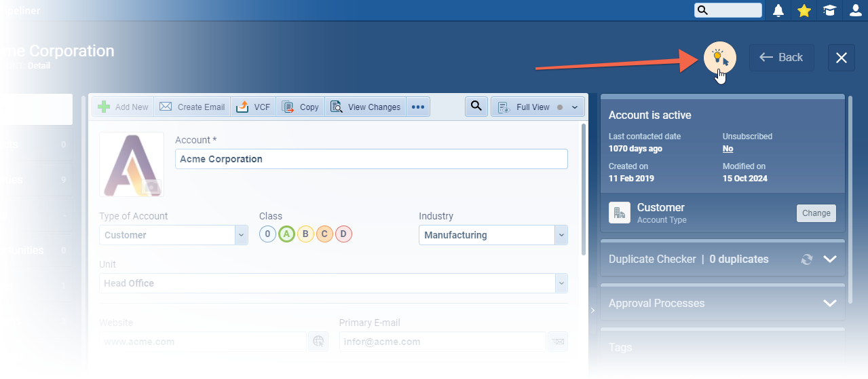Image resolution: width=868 pixels, height=379 pixels.
Task: Click Create Email in the toolbar
Action: pyautogui.click(x=192, y=107)
